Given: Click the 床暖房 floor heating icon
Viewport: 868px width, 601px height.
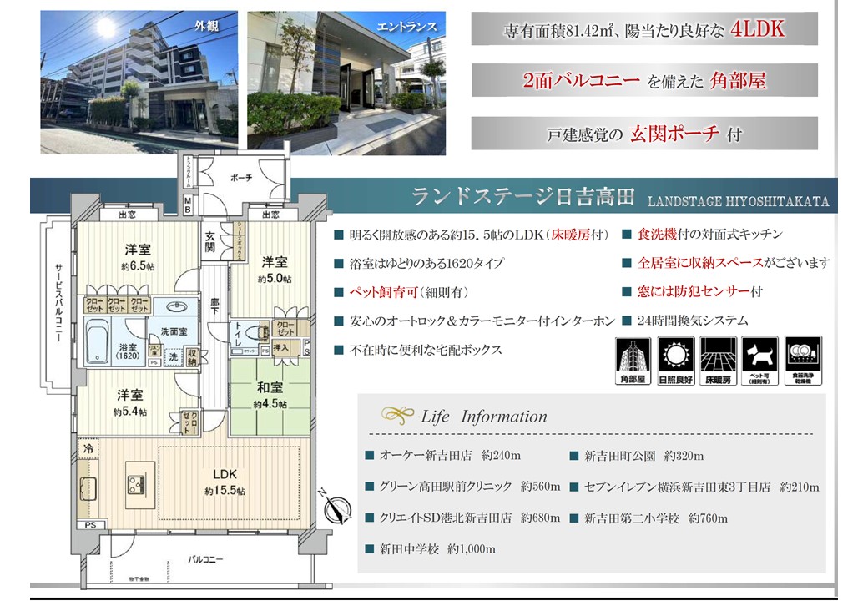Looking at the screenshot, I should coord(717,356).
